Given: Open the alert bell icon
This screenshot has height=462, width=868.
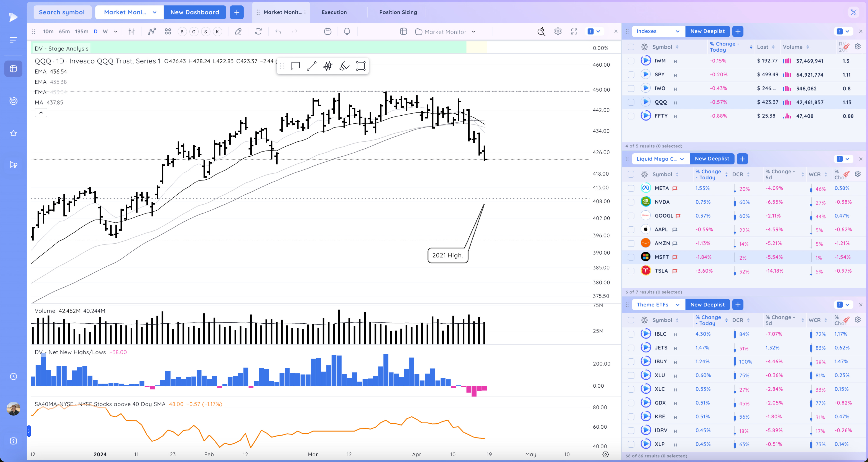Looking at the screenshot, I should click(347, 31).
